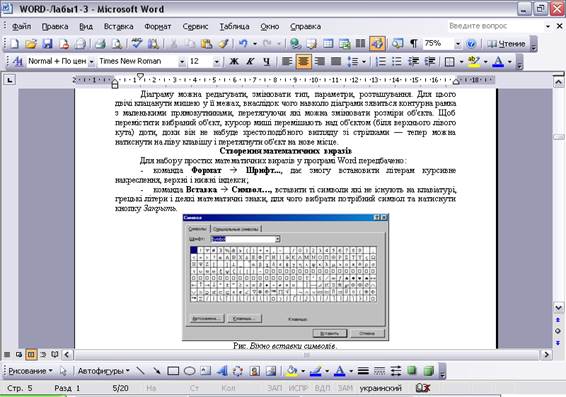Click the Previous Page double-arrow button
The height and width of the screenshot is (397, 566).
coord(558,320)
